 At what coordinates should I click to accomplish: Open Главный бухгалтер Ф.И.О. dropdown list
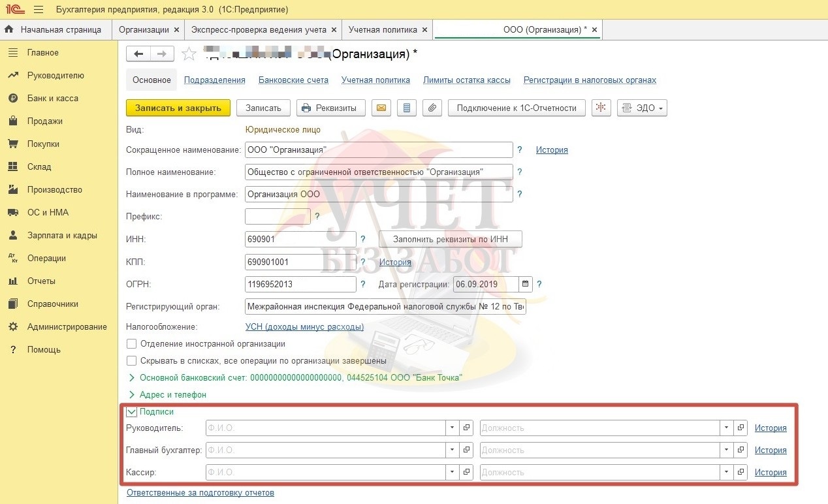pyautogui.click(x=452, y=450)
